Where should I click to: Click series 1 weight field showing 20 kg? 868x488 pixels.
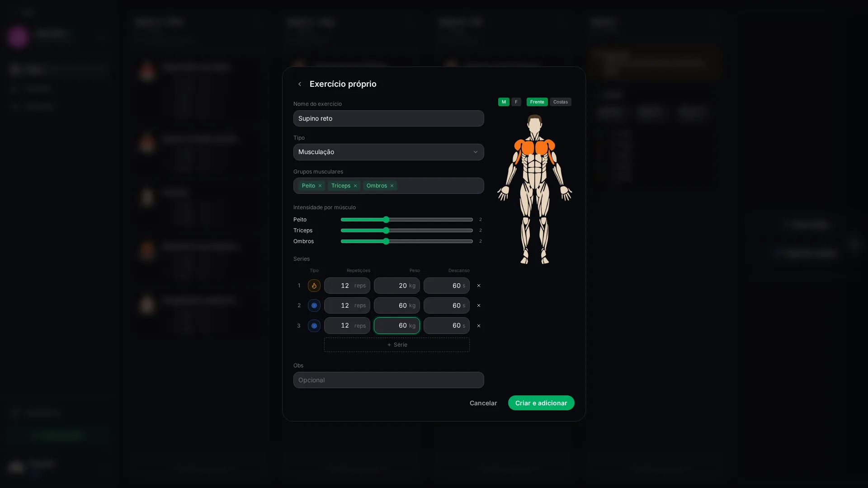tap(397, 286)
